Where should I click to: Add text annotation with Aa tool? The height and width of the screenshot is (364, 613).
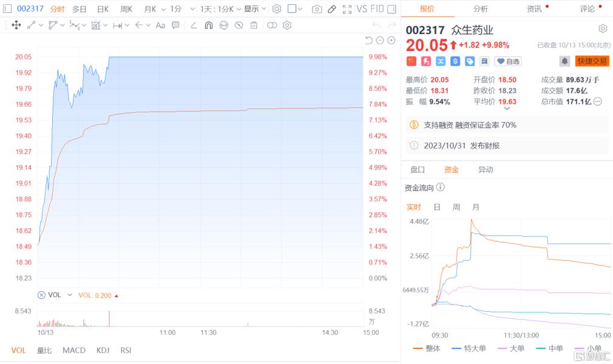(160, 25)
